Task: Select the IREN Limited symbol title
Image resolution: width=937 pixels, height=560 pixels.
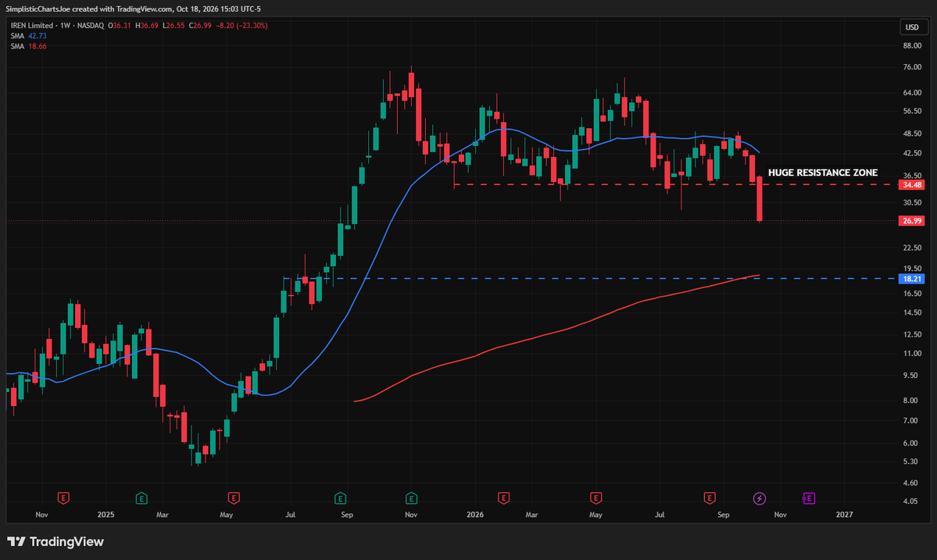Action: pos(32,26)
